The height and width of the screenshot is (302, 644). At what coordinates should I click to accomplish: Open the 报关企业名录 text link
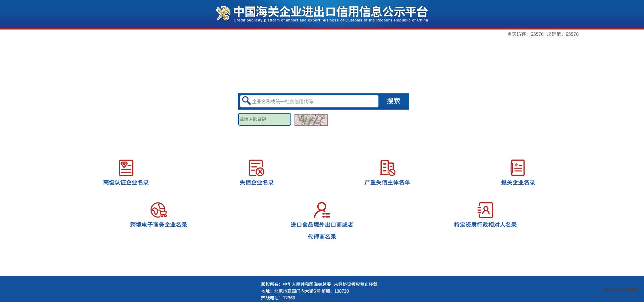pos(518,182)
